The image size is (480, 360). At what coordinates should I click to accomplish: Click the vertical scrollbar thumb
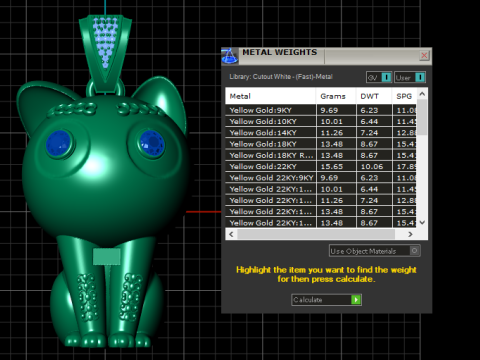point(422,117)
